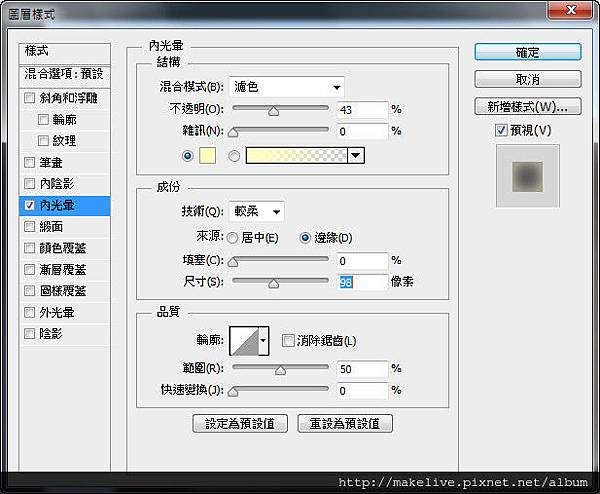
Task: Click the yellow-to-transparent gradient bar
Action: pyautogui.click(x=297, y=155)
